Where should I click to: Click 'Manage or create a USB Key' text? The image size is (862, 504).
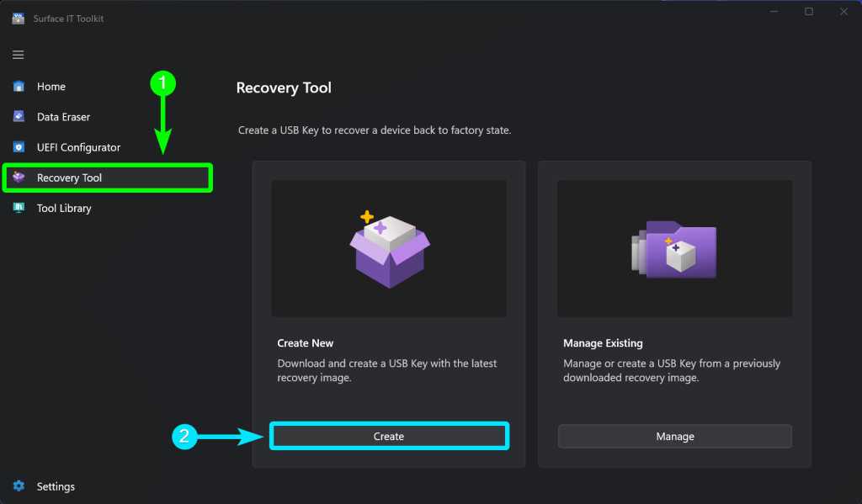672,370
